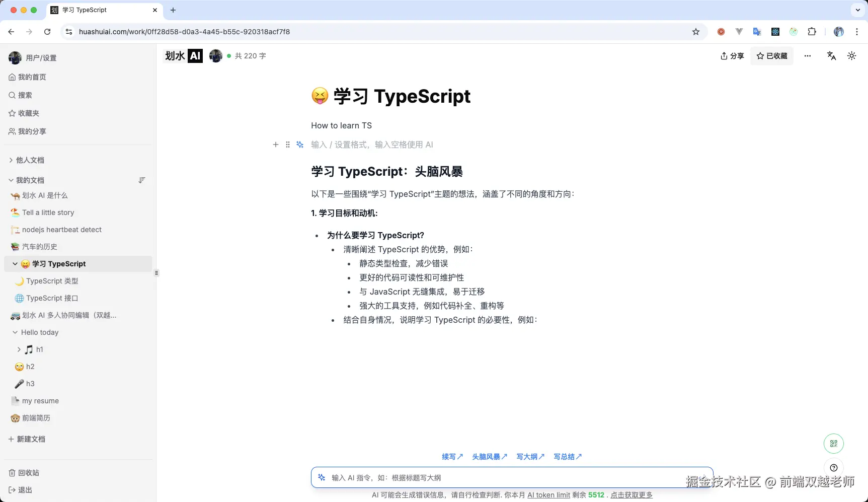Click the QR code floating button
The height and width of the screenshot is (502, 868).
(x=834, y=444)
